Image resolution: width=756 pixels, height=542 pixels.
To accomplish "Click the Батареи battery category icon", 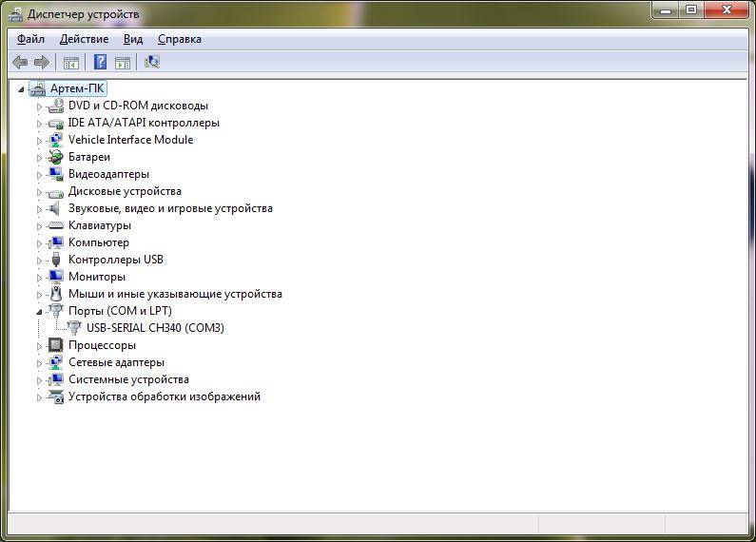I will (x=56, y=157).
